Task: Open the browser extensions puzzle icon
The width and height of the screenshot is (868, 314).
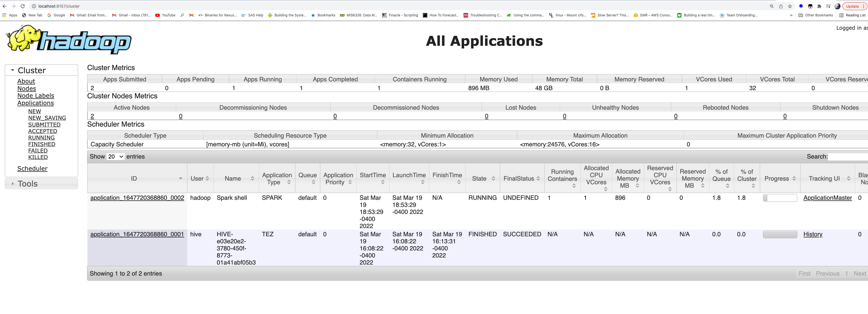Action: [x=819, y=6]
